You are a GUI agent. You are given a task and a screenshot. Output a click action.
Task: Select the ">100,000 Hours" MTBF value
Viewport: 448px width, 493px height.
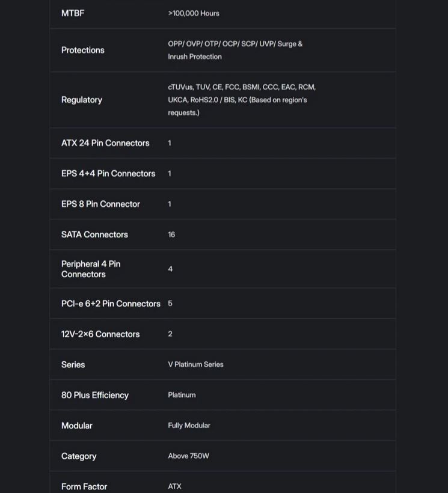coord(194,13)
